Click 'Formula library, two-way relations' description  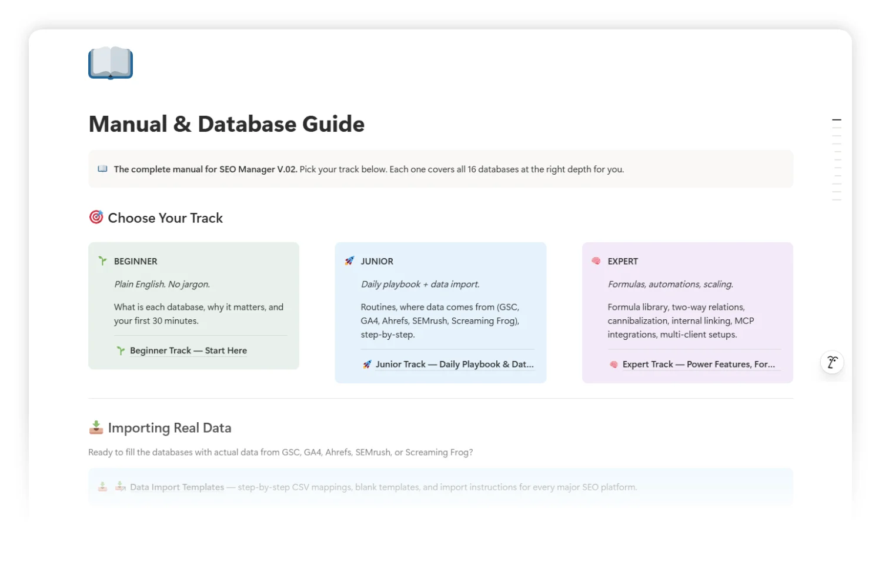click(x=681, y=320)
